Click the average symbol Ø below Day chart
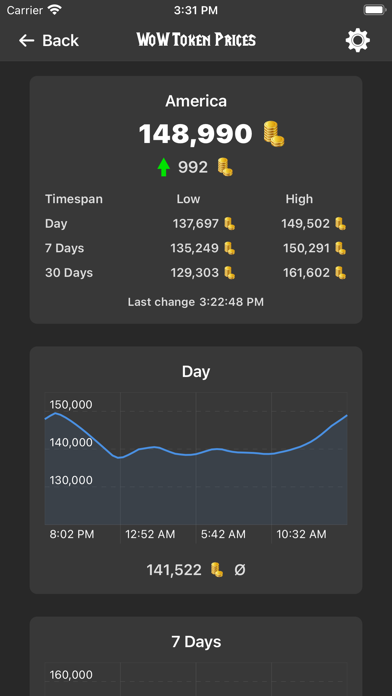The width and height of the screenshot is (392, 696). [x=240, y=569]
